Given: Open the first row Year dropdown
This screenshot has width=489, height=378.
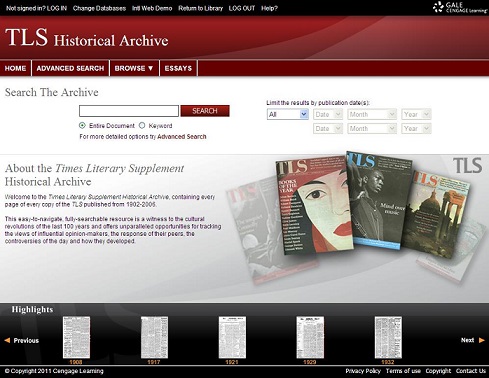Looking at the screenshot, I should point(416,114).
